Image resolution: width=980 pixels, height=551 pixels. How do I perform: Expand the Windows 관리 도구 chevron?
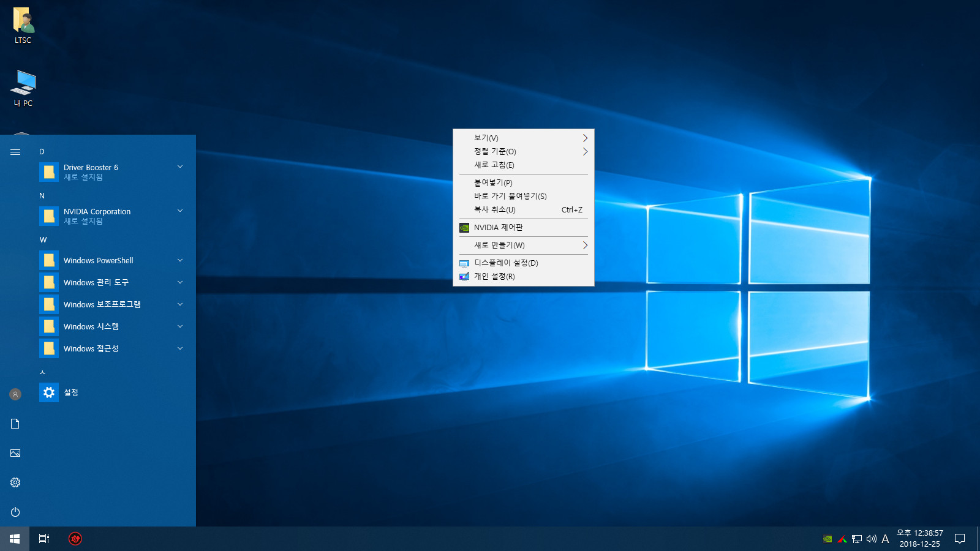(x=180, y=282)
